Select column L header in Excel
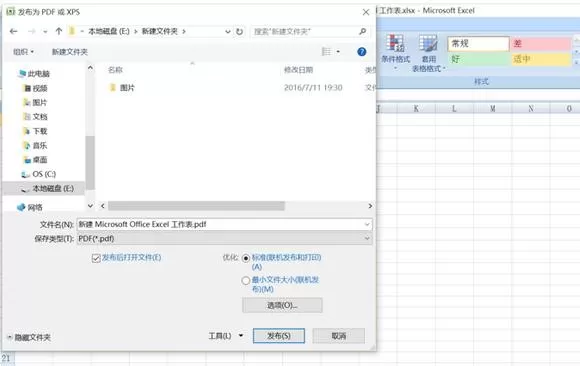This screenshot has width=580, height=366. 454,109
